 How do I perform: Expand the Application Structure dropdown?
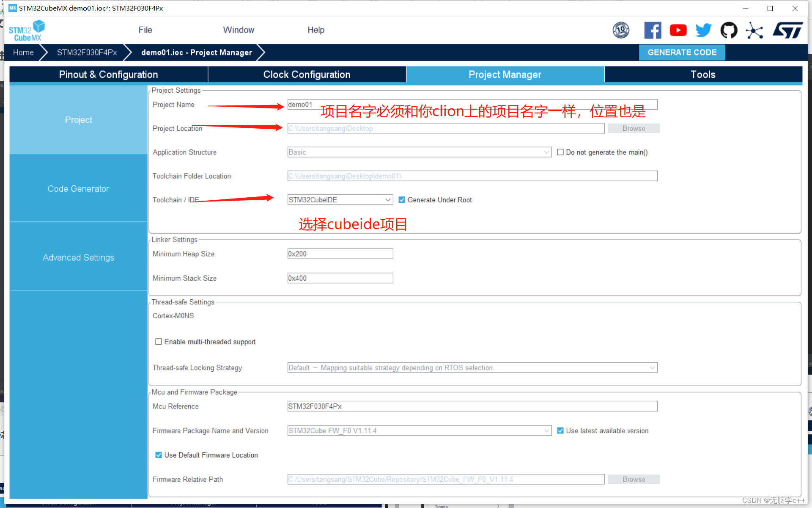pos(420,152)
